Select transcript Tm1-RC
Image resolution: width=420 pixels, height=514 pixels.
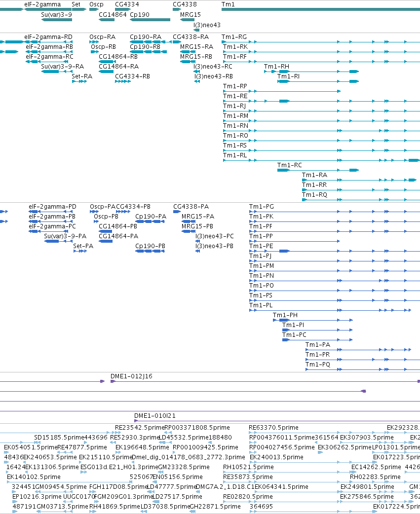(290, 165)
